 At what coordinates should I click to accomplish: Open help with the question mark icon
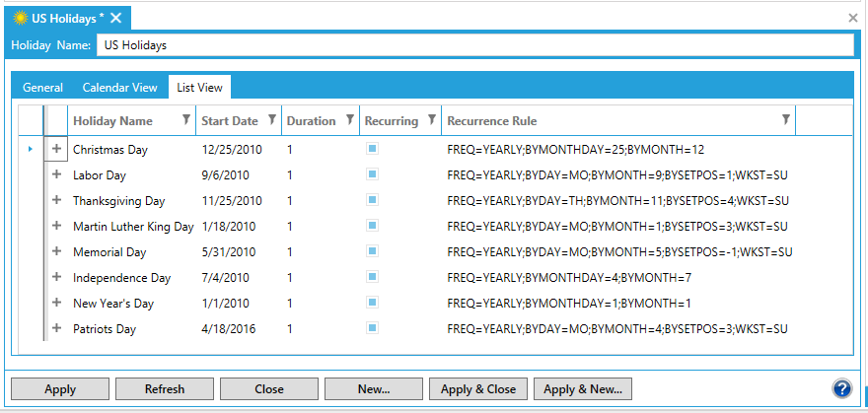point(841,388)
